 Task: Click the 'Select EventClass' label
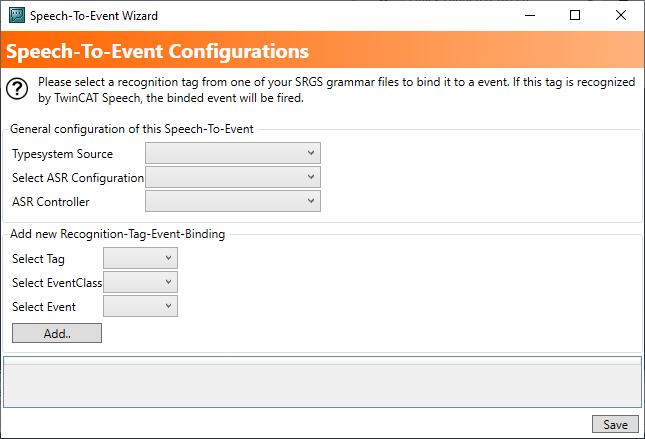[57, 283]
